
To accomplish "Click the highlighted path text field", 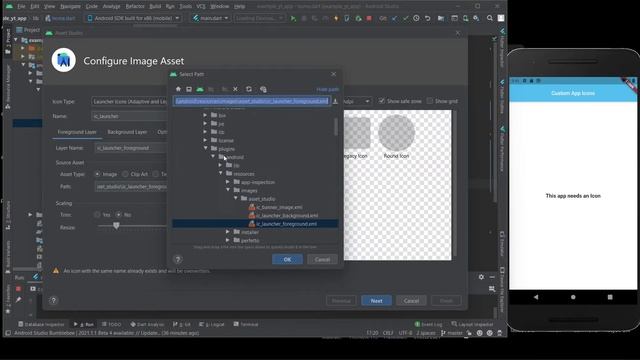I will [x=252, y=101].
